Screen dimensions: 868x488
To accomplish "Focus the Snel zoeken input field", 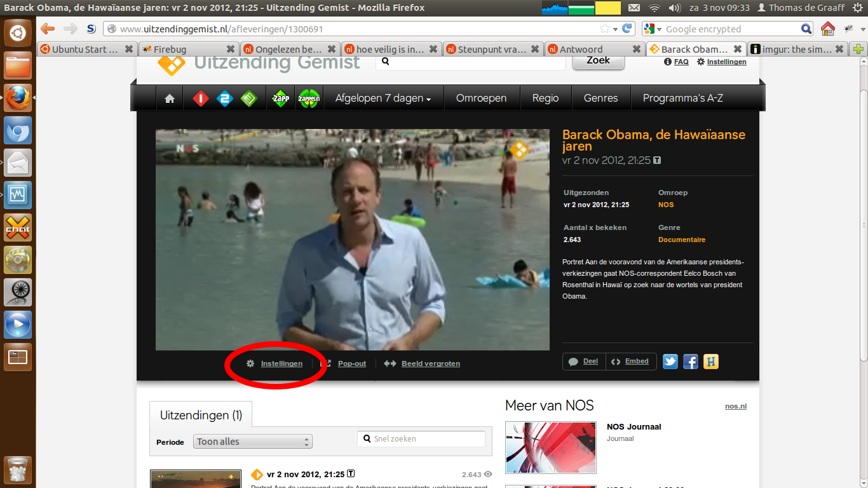I will [x=421, y=438].
